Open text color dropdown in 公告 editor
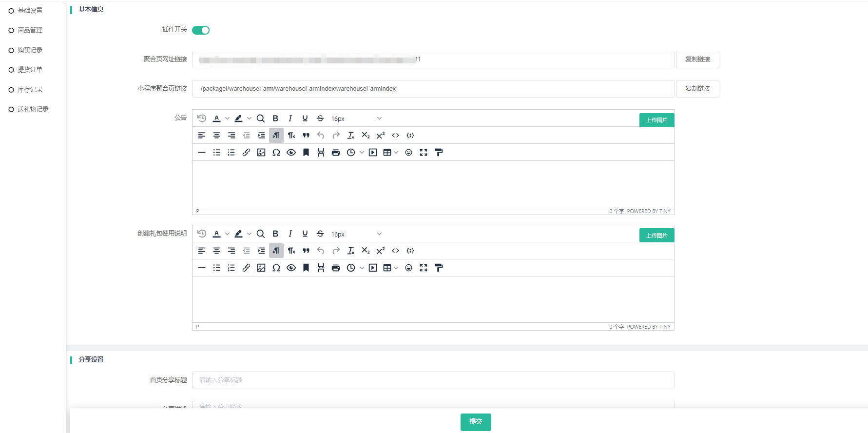868x433 pixels. coord(227,118)
